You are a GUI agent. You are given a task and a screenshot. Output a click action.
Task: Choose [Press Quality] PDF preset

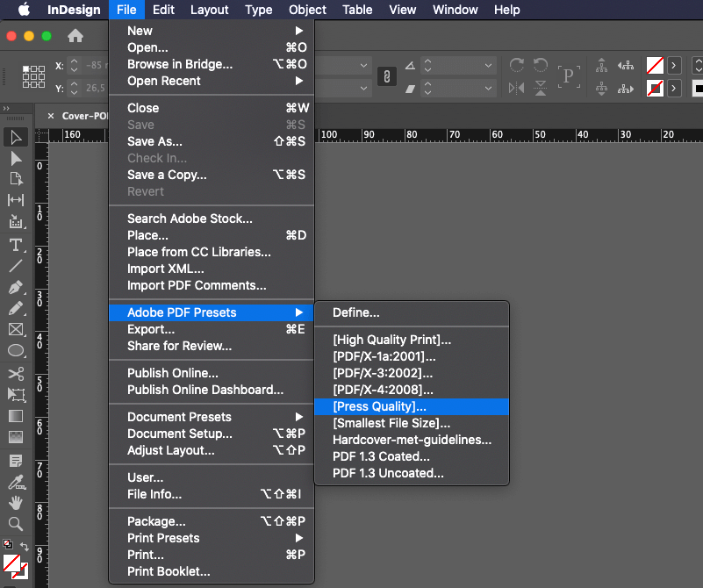tap(412, 406)
